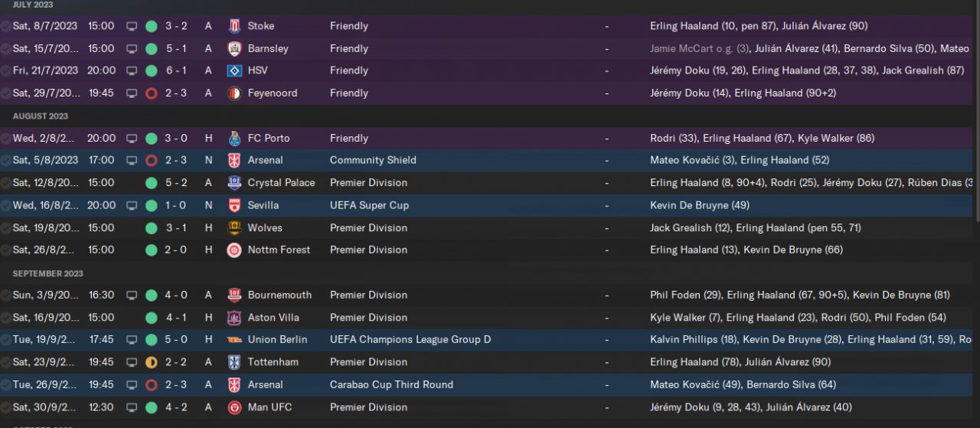Image resolution: width=980 pixels, height=428 pixels.
Task: Click the red loss indicator for Feyenoord match
Action: (x=152, y=93)
